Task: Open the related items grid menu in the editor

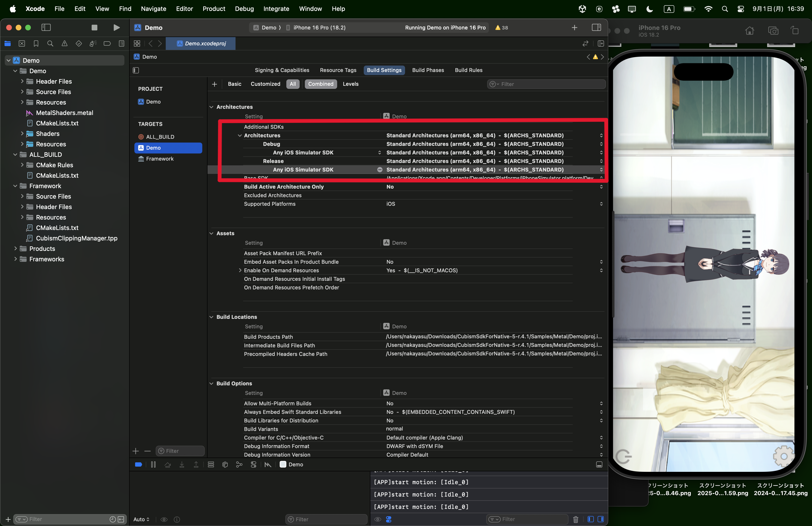Action: click(137, 43)
